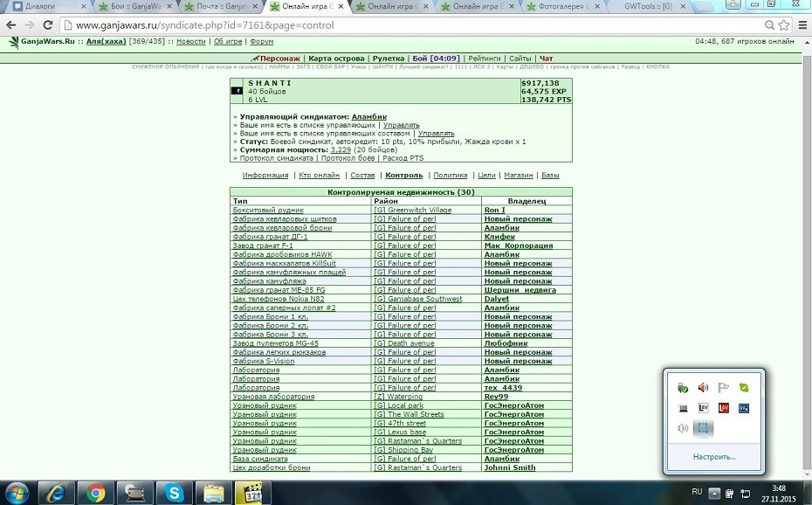The width and height of the screenshot is (812, 505).
Task: Open Action Center white flag icon
Action: (724, 387)
